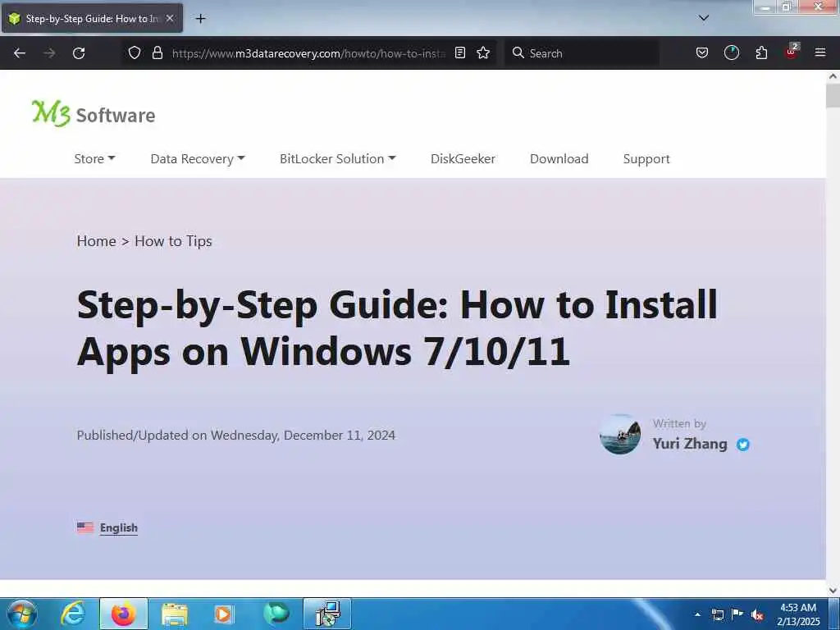The height and width of the screenshot is (630, 840).
Task: Click the vertical scrollbar thumb
Action: click(x=833, y=95)
